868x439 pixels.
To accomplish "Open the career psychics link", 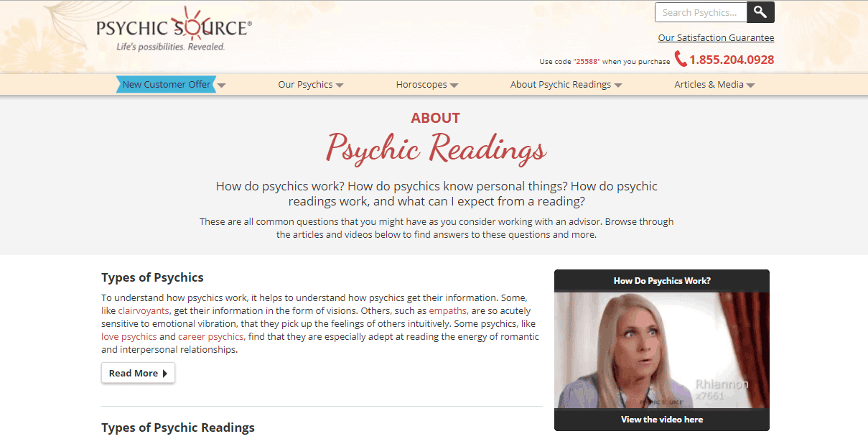I will pos(212,336).
